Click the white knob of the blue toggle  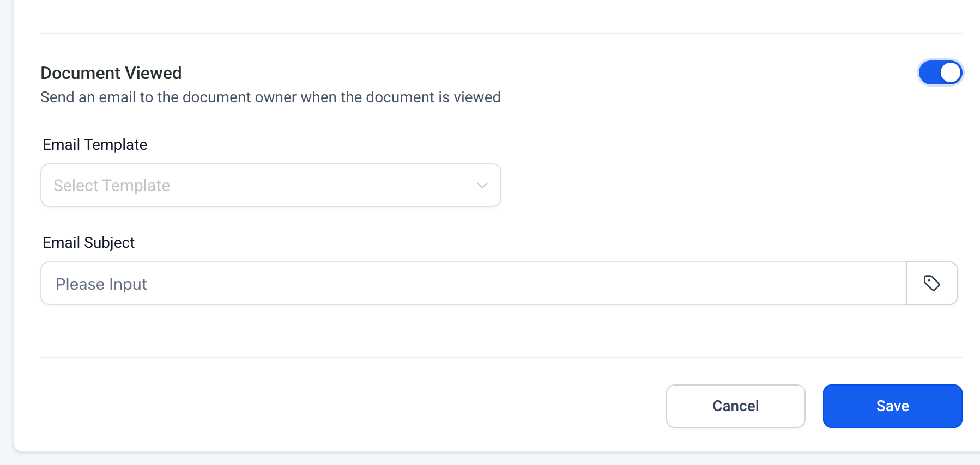[950, 73]
